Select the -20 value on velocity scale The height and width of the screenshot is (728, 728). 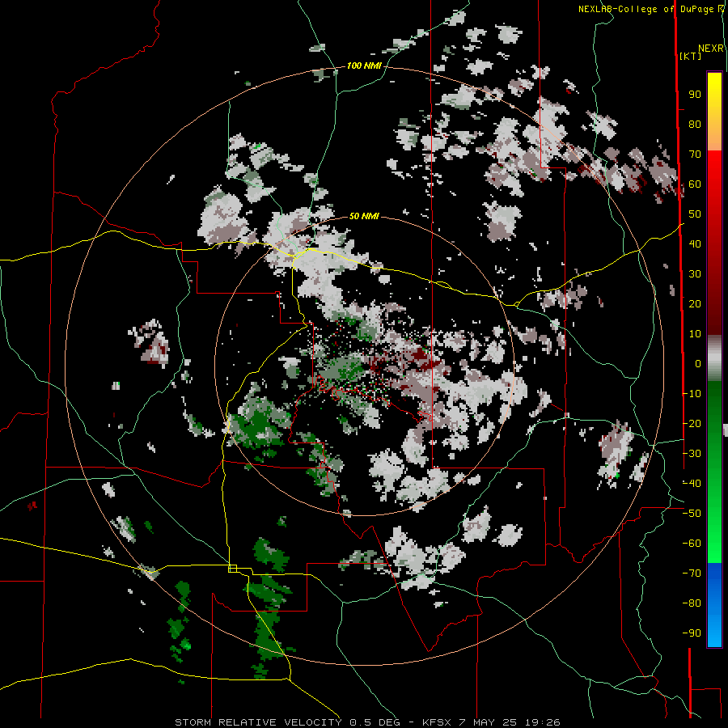coord(692,424)
